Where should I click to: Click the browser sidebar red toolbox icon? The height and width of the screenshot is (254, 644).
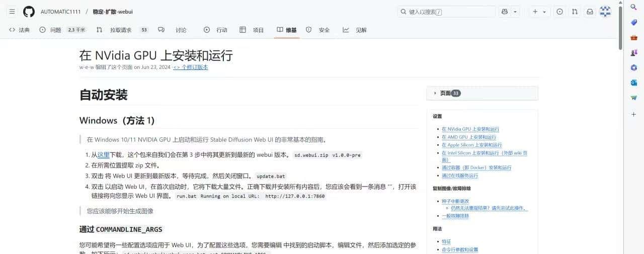[x=634, y=37]
